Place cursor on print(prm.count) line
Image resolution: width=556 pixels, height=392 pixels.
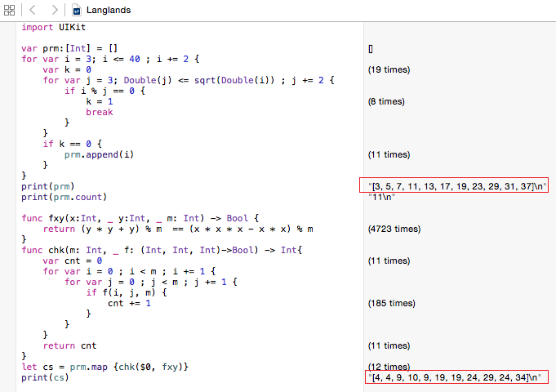coord(64,198)
